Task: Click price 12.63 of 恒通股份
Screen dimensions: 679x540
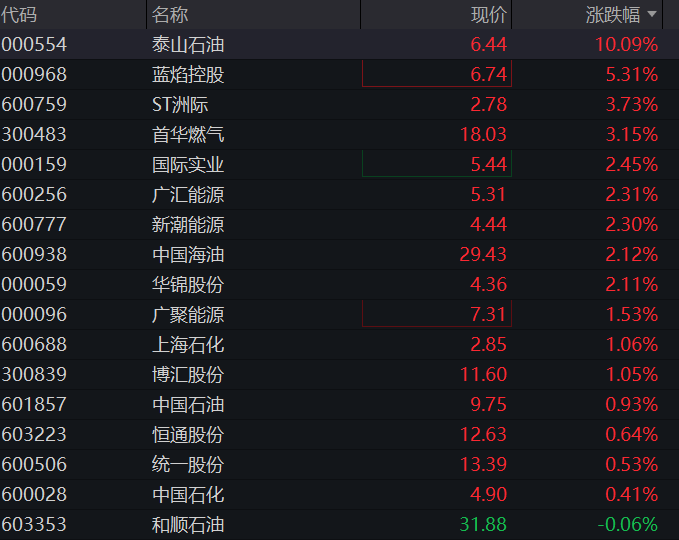Action: point(483,434)
